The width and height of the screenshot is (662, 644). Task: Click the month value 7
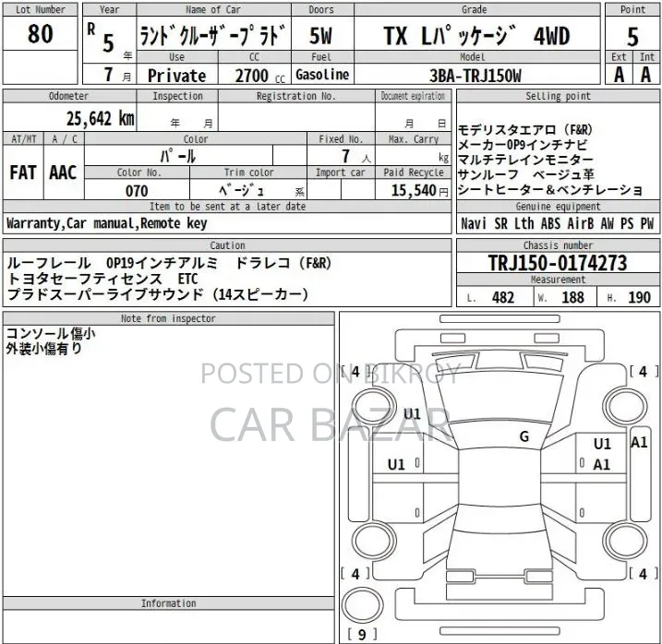[109, 75]
